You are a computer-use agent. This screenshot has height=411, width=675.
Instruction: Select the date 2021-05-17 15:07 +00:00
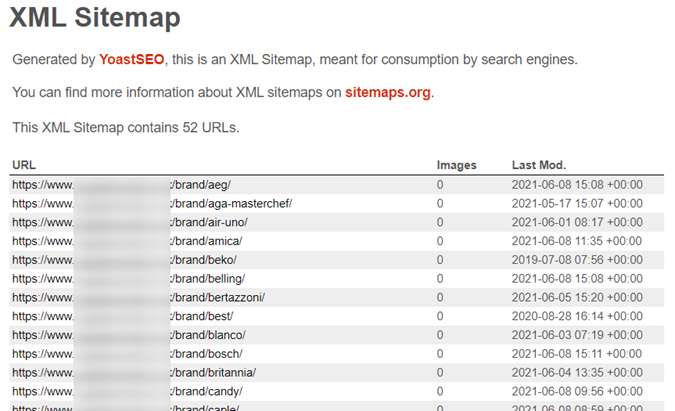(577, 204)
